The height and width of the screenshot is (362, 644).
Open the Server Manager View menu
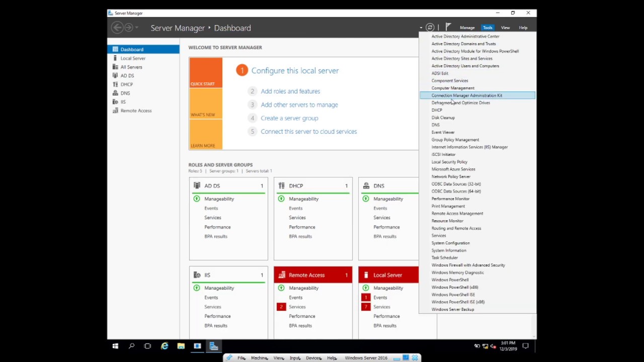click(505, 28)
